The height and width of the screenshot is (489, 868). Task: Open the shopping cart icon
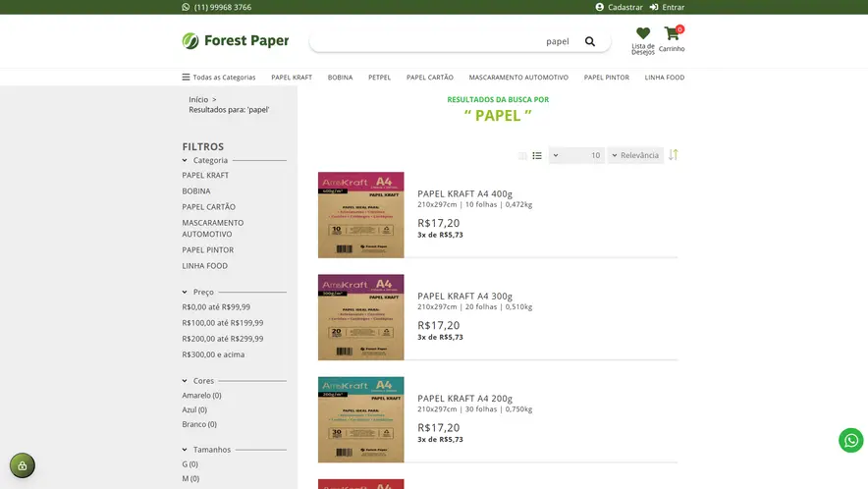tap(672, 33)
